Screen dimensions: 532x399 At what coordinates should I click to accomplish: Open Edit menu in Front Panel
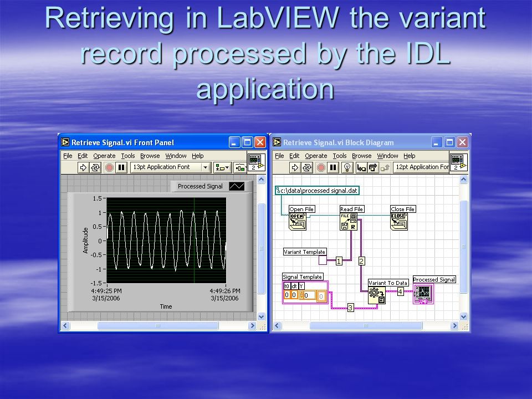pos(83,156)
